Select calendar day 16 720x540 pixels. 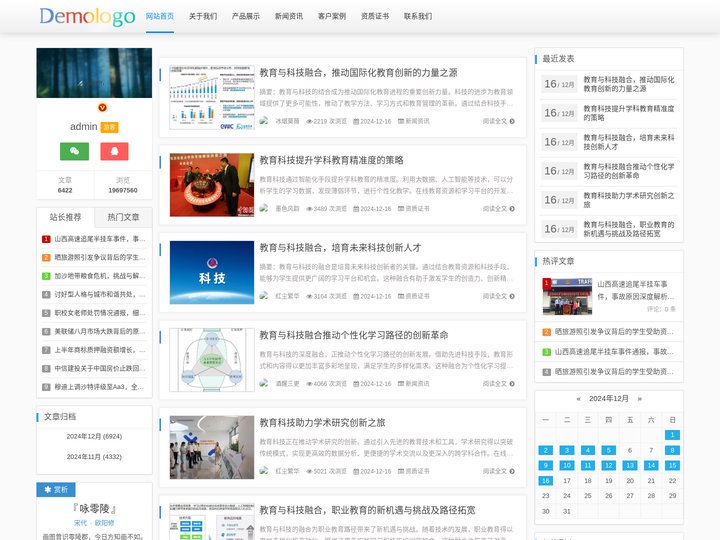click(546, 480)
